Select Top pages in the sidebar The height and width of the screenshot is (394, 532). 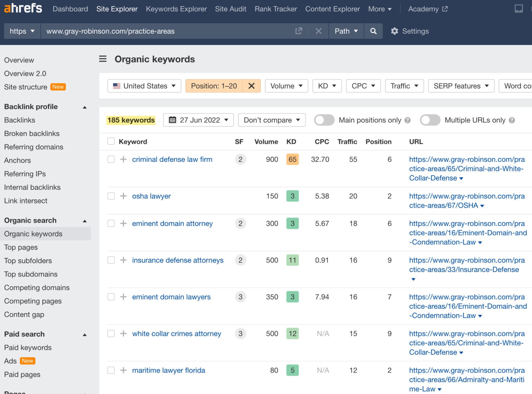pyautogui.click(x=21, y=247)
